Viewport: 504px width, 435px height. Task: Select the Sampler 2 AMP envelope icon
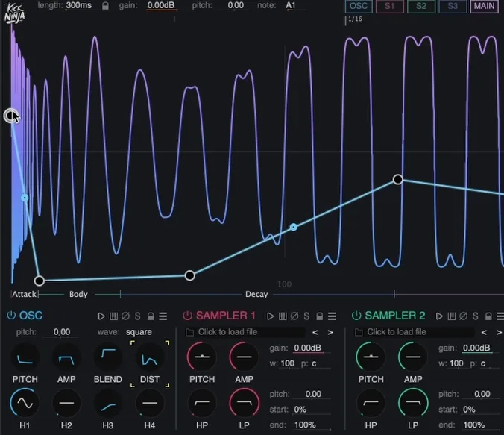(413, 357)
